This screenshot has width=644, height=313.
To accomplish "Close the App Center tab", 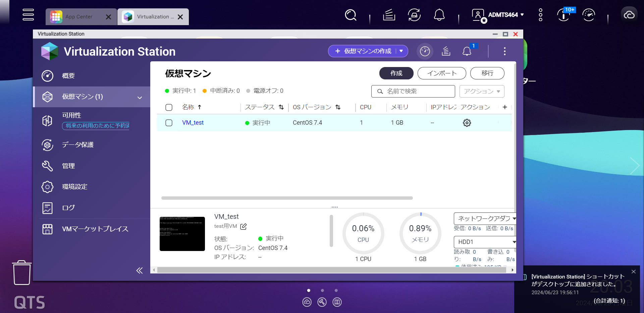I will 108,17.
